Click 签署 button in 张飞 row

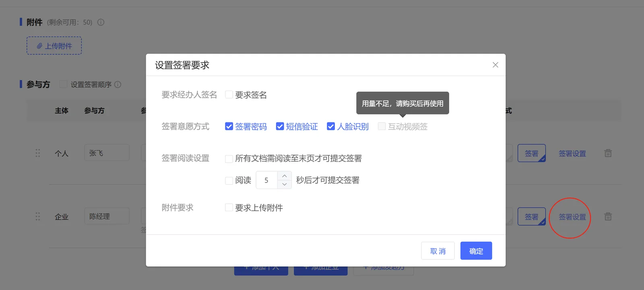pyautogui.click(x=532, y=153)
